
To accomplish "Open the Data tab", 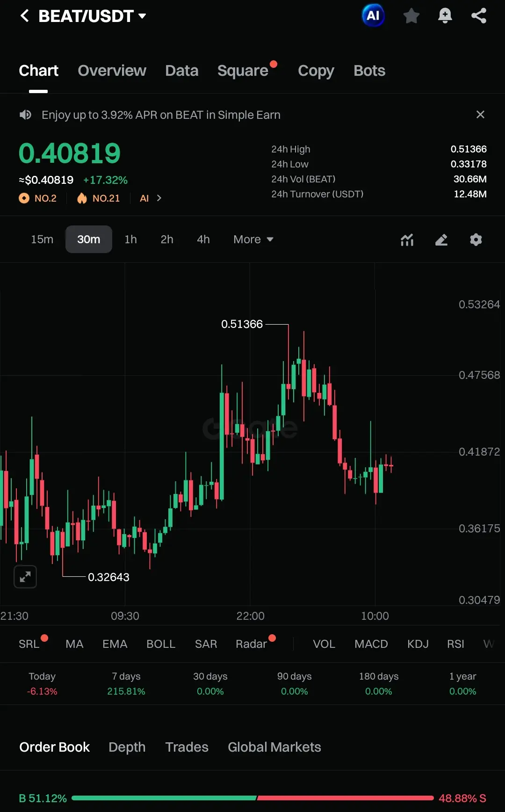I will (x=181, y=71).
